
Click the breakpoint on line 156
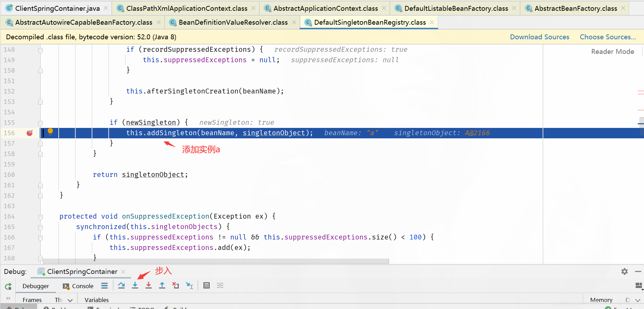(x=30, y=133)
